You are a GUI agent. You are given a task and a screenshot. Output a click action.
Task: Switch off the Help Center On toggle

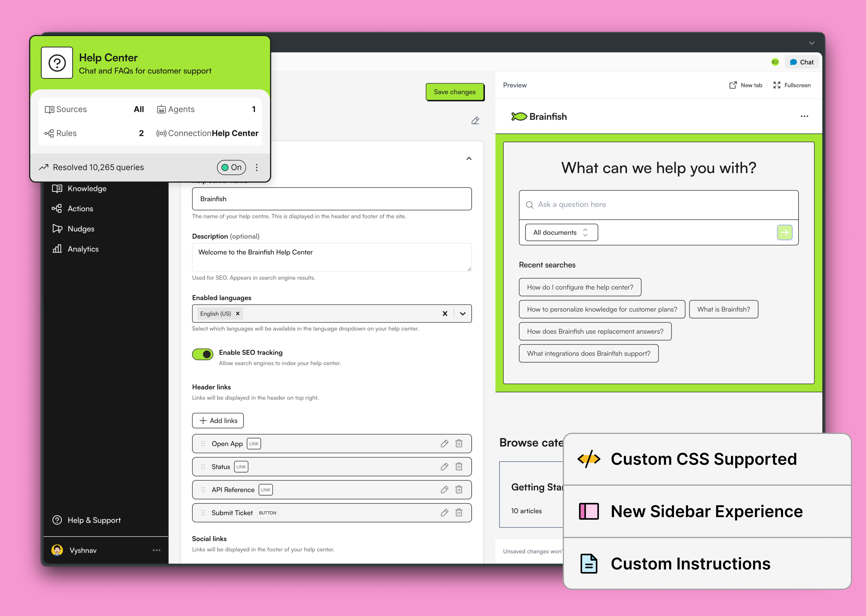click(231, 167)
